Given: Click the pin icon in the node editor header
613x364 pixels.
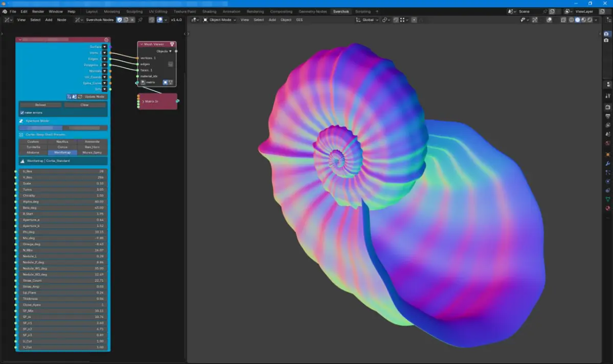Looking at the screenshot, I should click(x=141, y=20).
